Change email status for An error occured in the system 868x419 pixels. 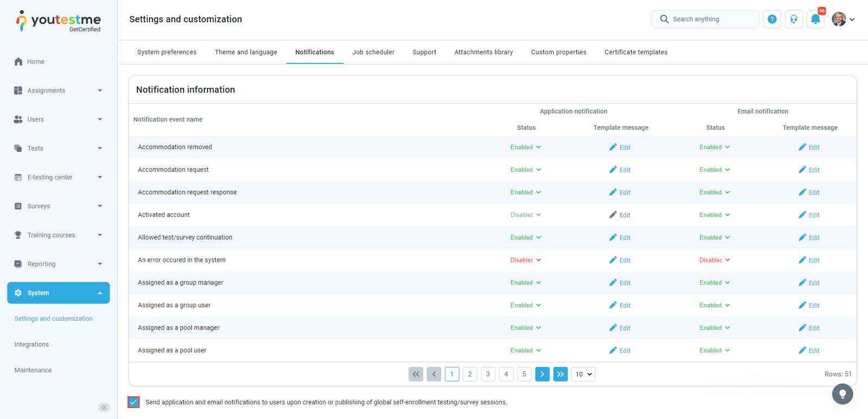714,260
